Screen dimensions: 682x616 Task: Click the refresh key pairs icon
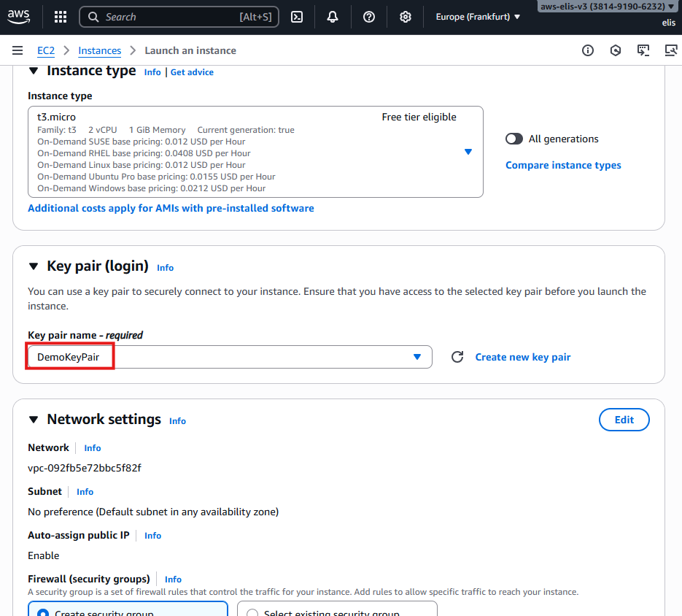point(457,357)
